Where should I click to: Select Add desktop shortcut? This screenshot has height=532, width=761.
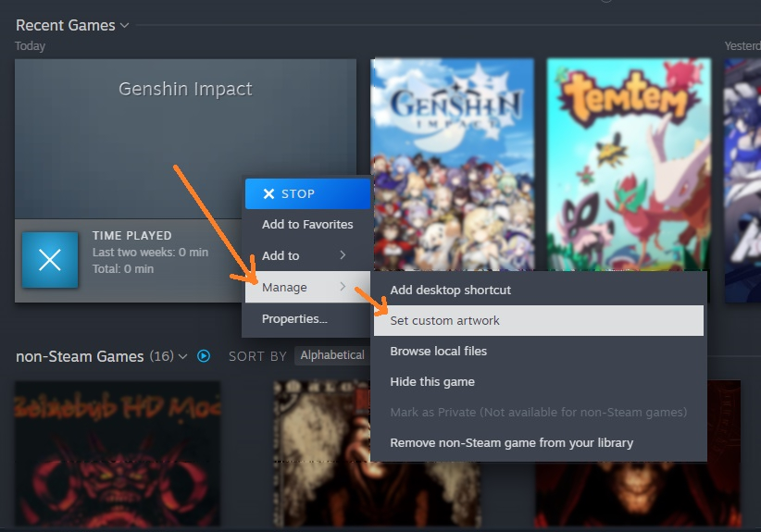539,290
